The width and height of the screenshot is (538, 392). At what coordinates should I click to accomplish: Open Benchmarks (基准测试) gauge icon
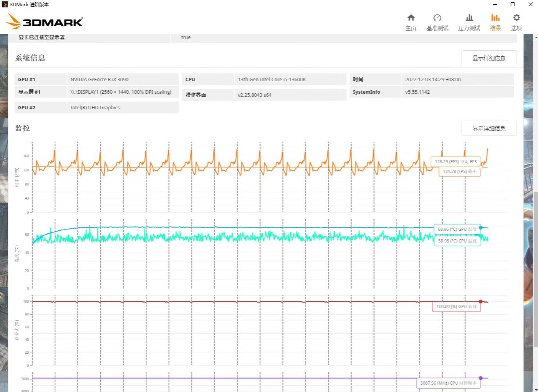[x=437, y=18]
